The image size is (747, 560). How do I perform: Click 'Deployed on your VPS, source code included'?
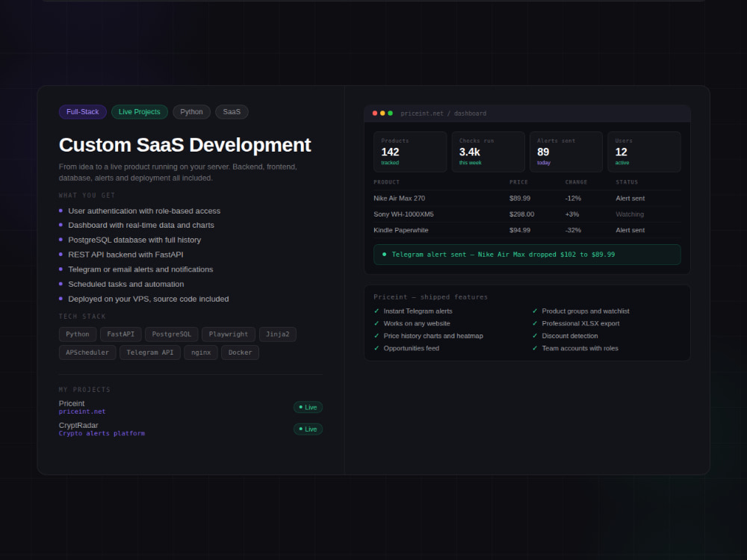pos(149,299)
